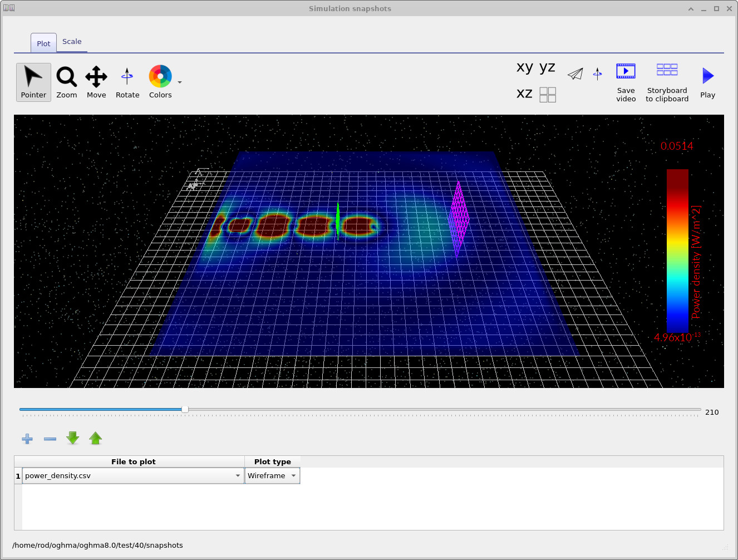Open the Wireframe plot type dropdown

293,475
